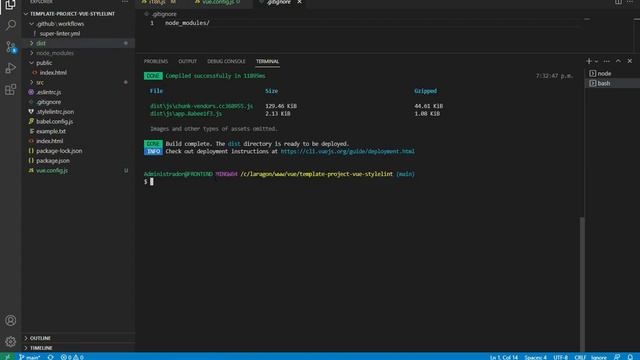This screenshot has width=640, height=360.
Task: Open the cli.vuejs.org deployment link
Action: click(347, 151)
